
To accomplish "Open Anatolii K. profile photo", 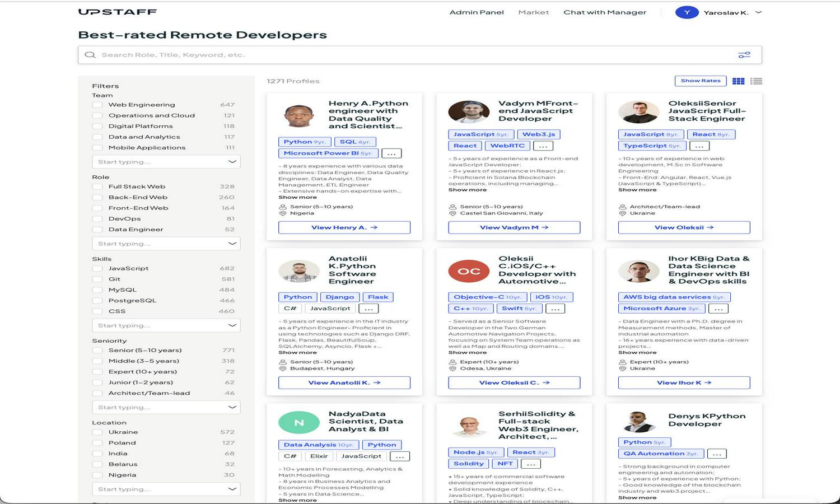I will tap(298, 272).
